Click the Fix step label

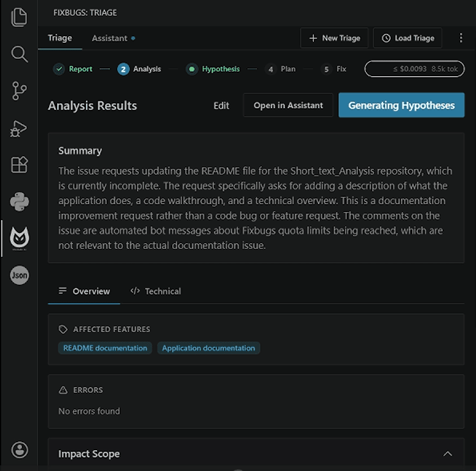coord(341,69)
